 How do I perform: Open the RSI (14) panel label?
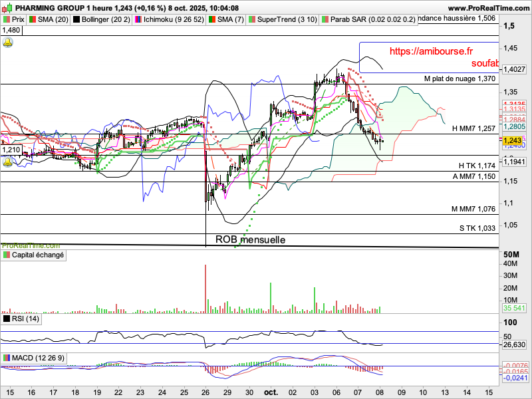pos(21,319)
